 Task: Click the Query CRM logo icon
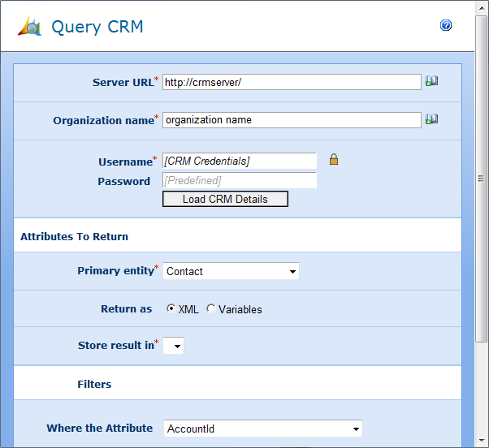[29, 27]
